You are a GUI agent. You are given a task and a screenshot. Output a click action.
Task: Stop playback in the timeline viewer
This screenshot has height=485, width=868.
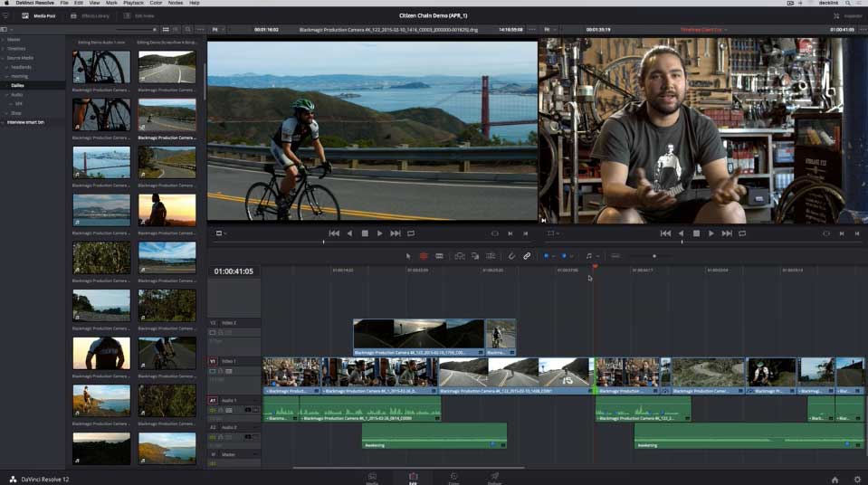pos(696,233)
